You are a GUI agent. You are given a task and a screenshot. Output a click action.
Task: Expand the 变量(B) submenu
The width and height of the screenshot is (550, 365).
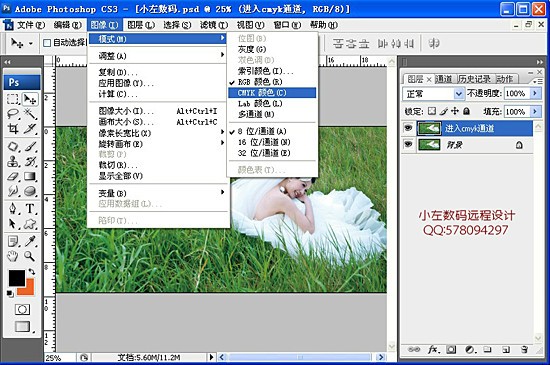[157, 192]
